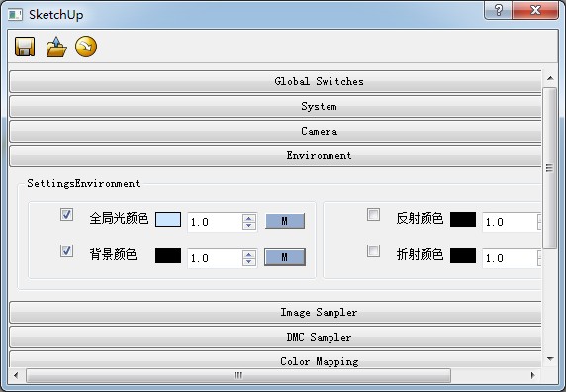Decrease the 背景颜色 multiplier with down arrow

click(249, 262)
